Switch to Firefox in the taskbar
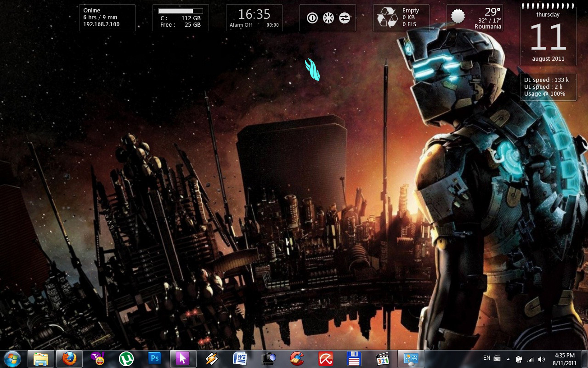Image resolution: width=588 pixels, height=368 pixels. point(69,358)
